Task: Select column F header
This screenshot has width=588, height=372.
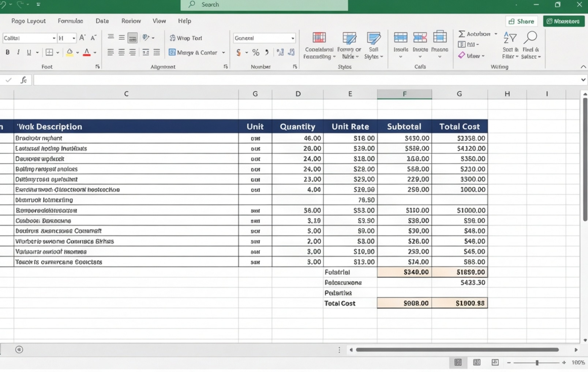Action: tap(404, 94)
